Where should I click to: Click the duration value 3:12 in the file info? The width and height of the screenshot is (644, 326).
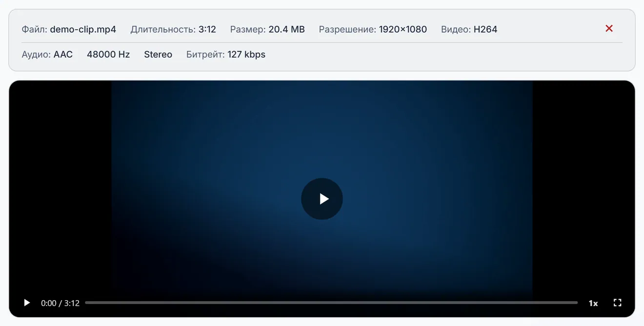207,29
